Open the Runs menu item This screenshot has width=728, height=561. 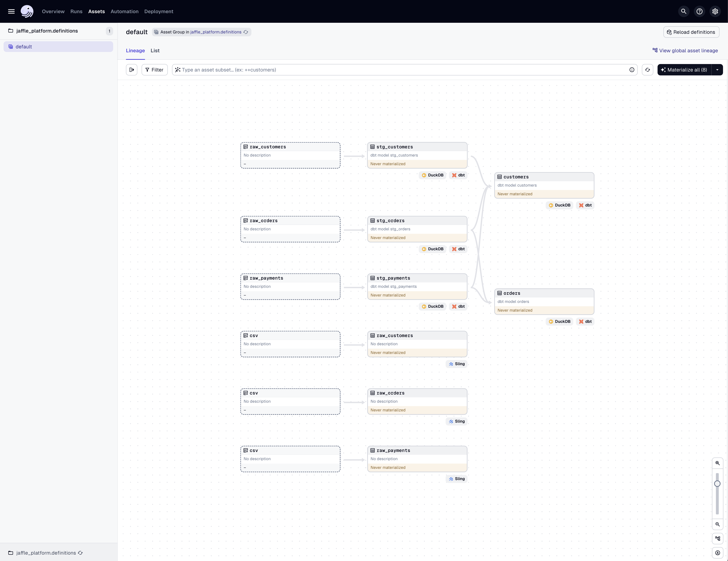76,11
